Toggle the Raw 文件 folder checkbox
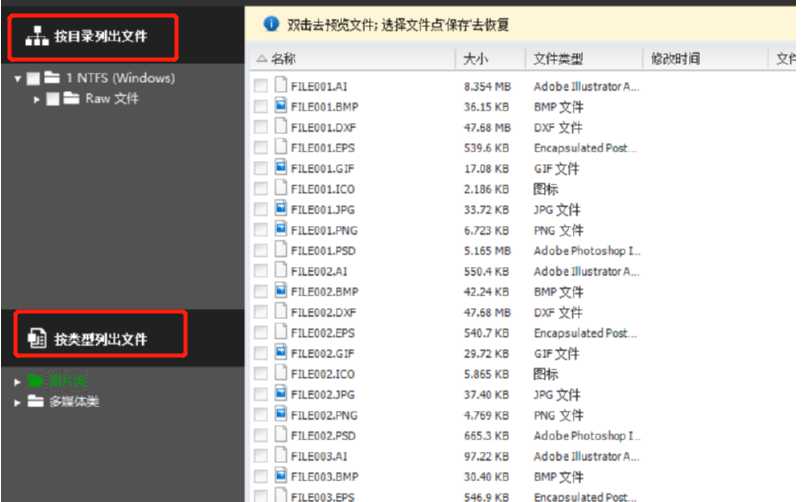Screen dimensions: 809x502 (x=52, y=99)
